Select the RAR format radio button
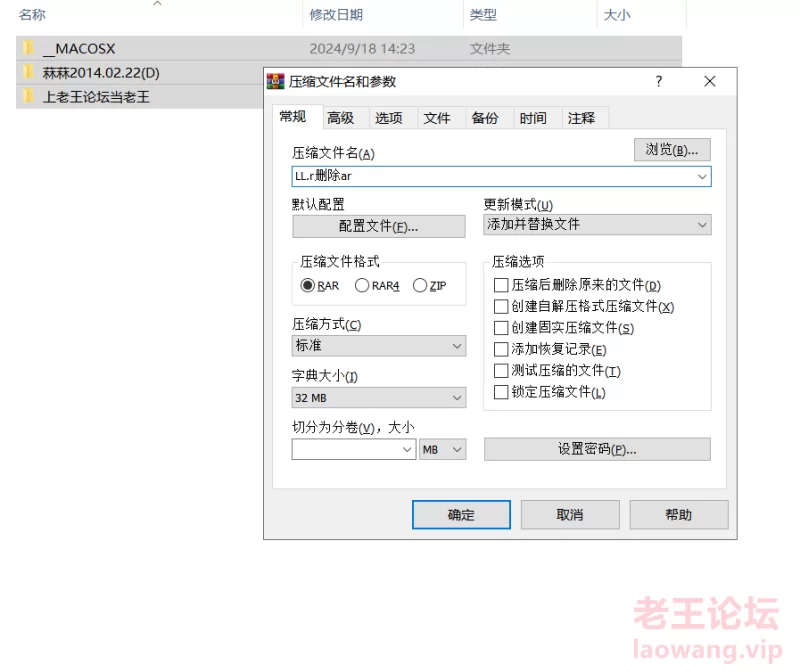 click(307, 285)
